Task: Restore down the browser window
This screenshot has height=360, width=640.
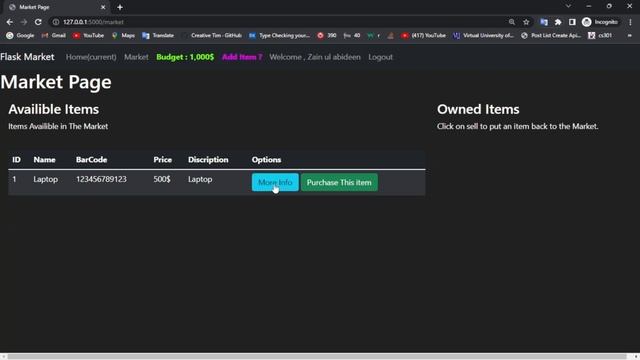Action: [609, 6]
